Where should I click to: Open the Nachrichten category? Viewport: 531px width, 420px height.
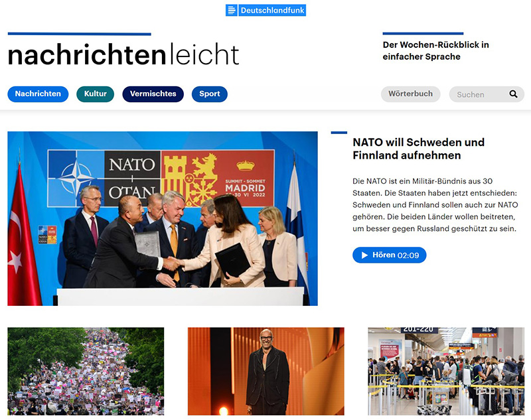tap(38, 94)
